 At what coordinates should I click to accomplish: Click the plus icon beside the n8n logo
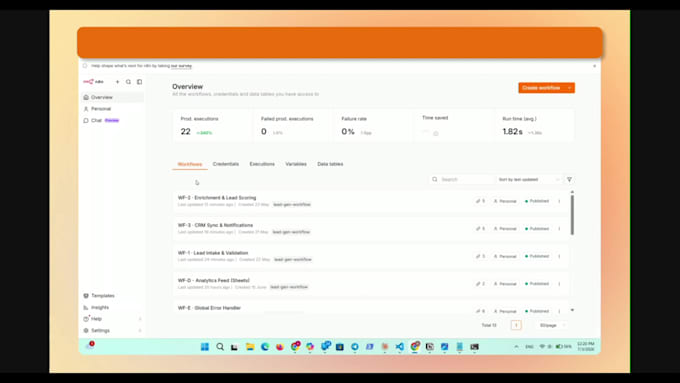[117, 82]
